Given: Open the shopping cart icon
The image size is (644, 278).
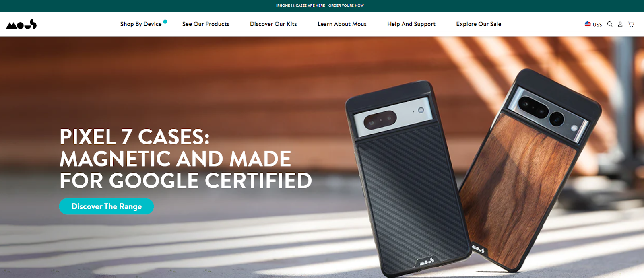Looking at the screenshot, I should click(x=631, y=24).
